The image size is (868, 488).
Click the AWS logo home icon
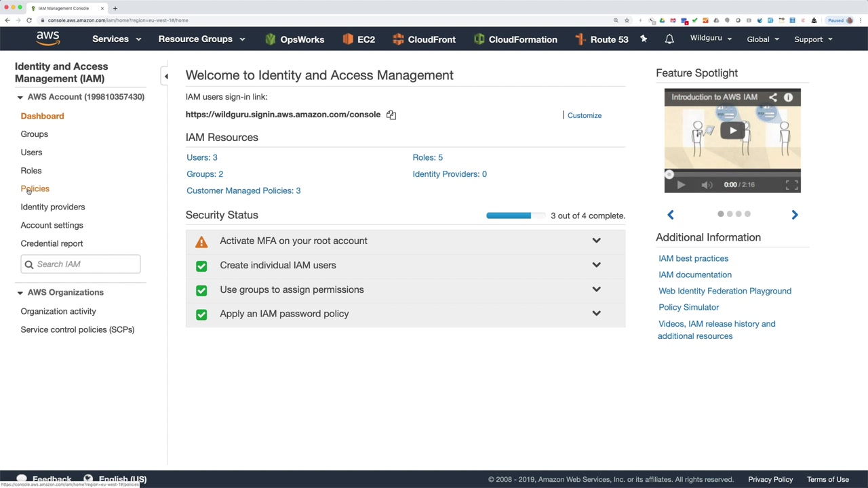click(x=48, y=39)
